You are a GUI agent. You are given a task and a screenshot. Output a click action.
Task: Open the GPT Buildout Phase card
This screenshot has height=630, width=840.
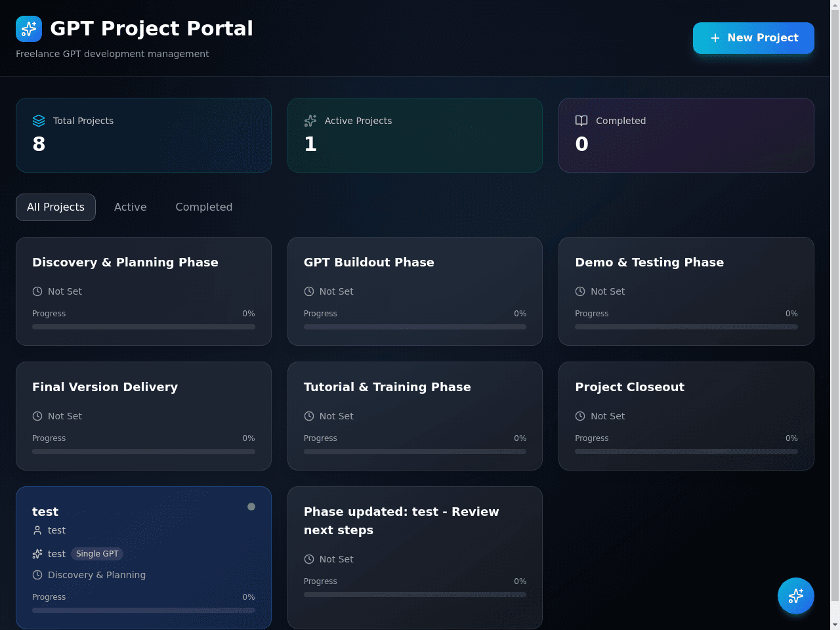(415, 291)
